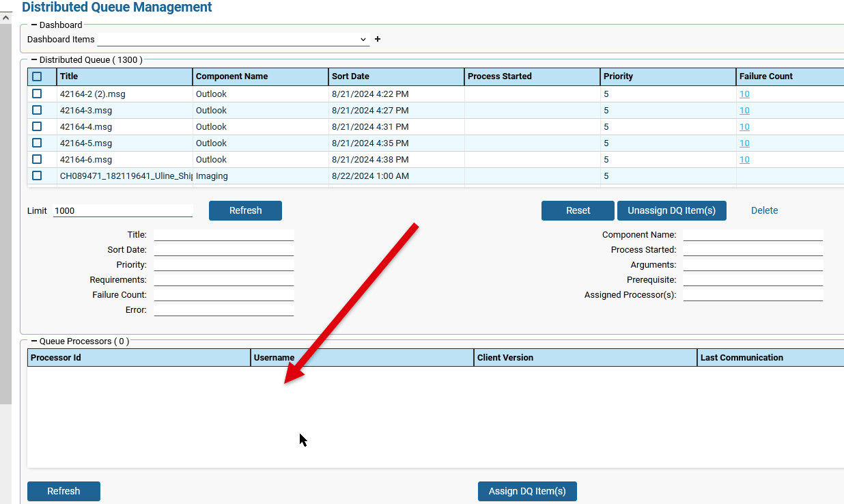Click the Reset button
Image resolution: width=844 pixels, height=504 pixels.
[578, 210]
